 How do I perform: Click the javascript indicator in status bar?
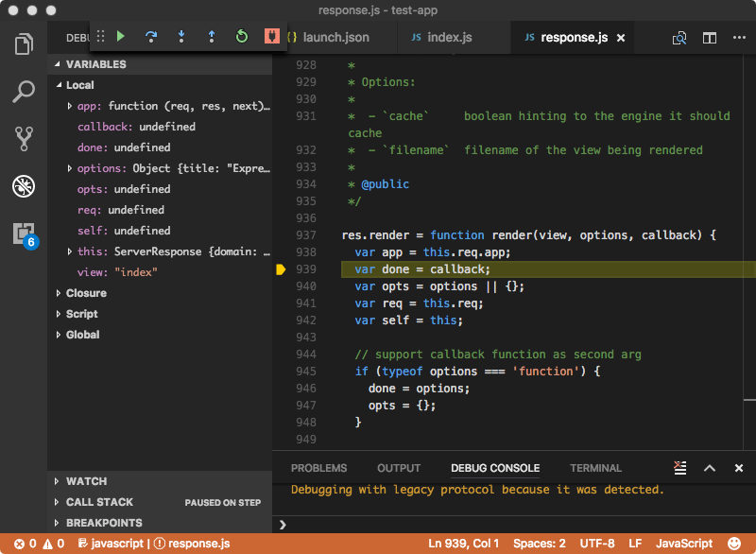coord(111,544)
